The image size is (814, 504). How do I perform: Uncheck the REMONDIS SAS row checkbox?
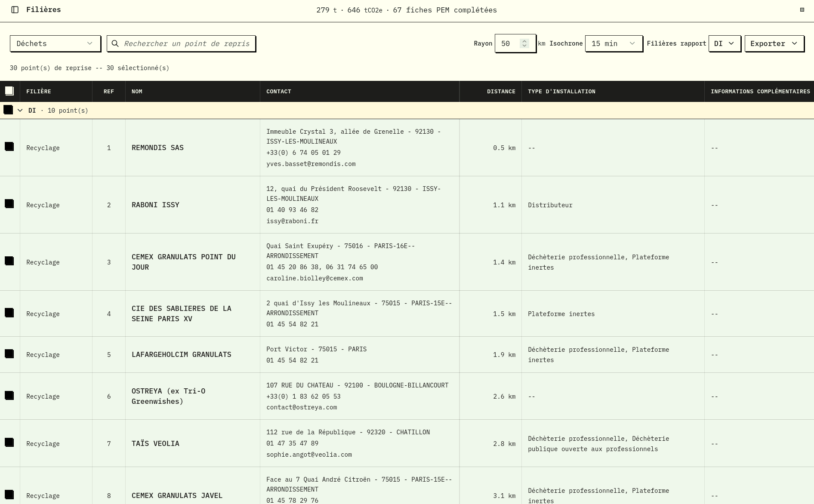[9, 147]
